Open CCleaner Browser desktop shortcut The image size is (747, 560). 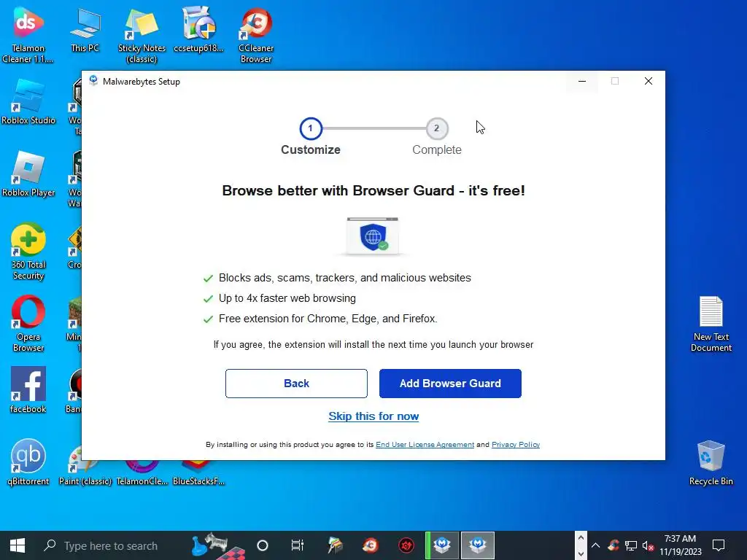point(256,34)
